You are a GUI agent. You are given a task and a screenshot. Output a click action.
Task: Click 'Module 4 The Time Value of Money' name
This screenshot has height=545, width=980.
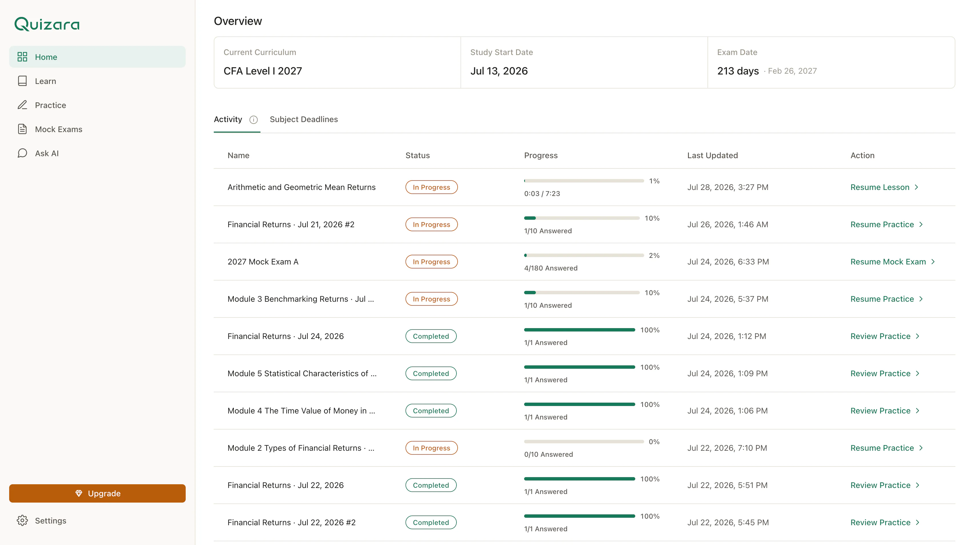[301, 411]
